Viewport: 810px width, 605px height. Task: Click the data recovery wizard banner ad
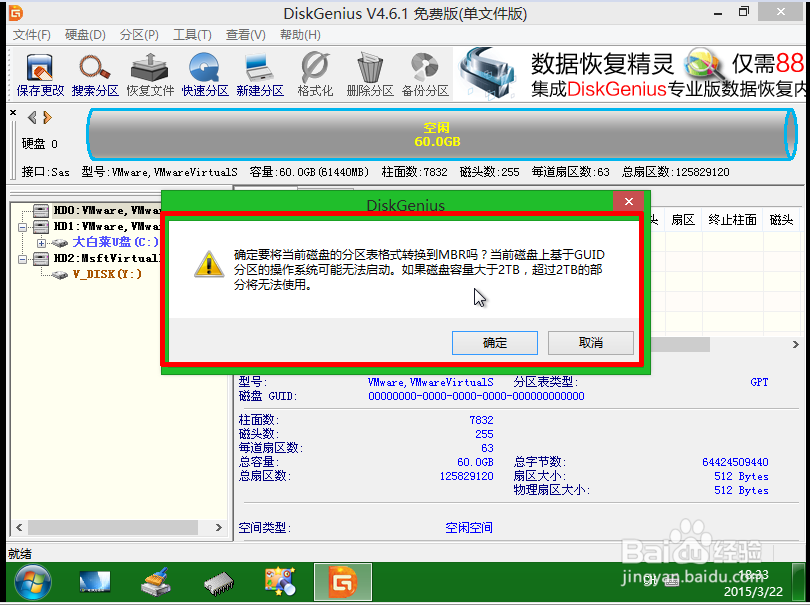pos(629,74)
